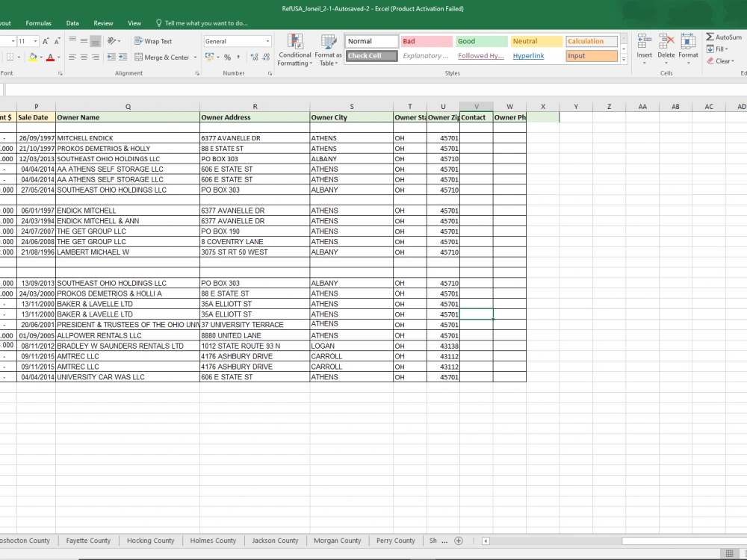Toggle Wrap Text
Screen dimensions: 747x560
click(153, 41)
